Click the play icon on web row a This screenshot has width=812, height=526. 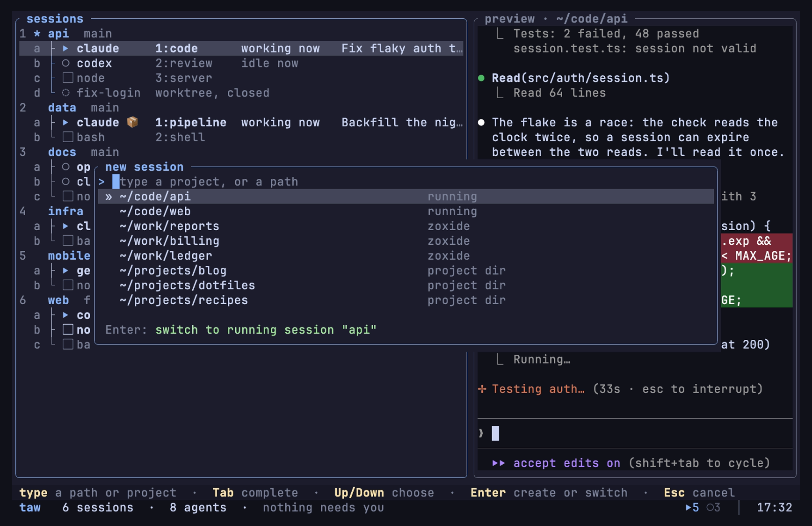pos(65,315)
